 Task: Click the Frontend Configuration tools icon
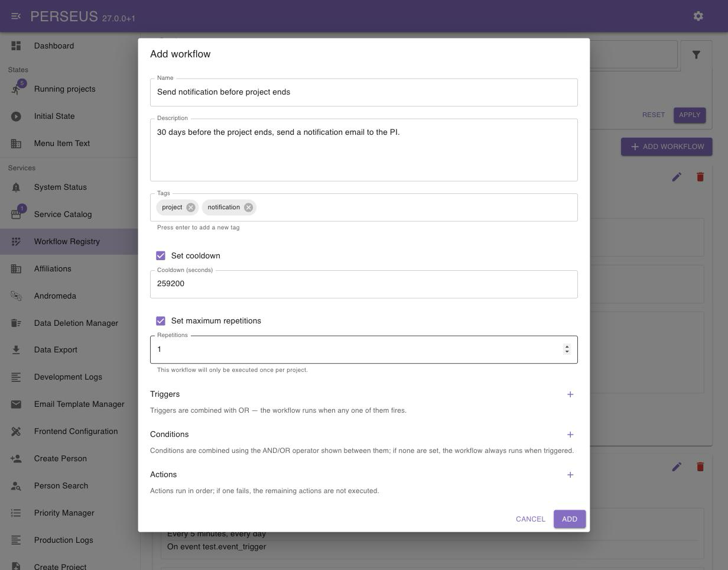[x=16, y=432]
